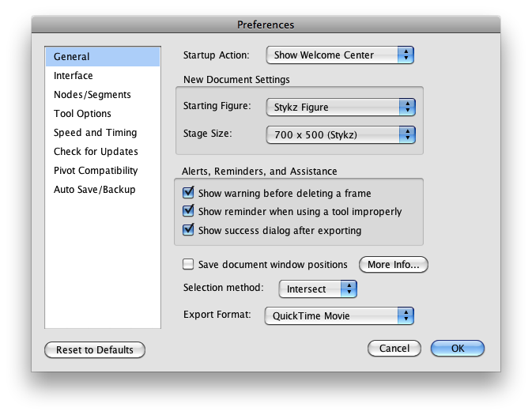The height and width of the screenshot is (419, 532).
Task: Open Pivot Compatibility settings
Action: 103,171
